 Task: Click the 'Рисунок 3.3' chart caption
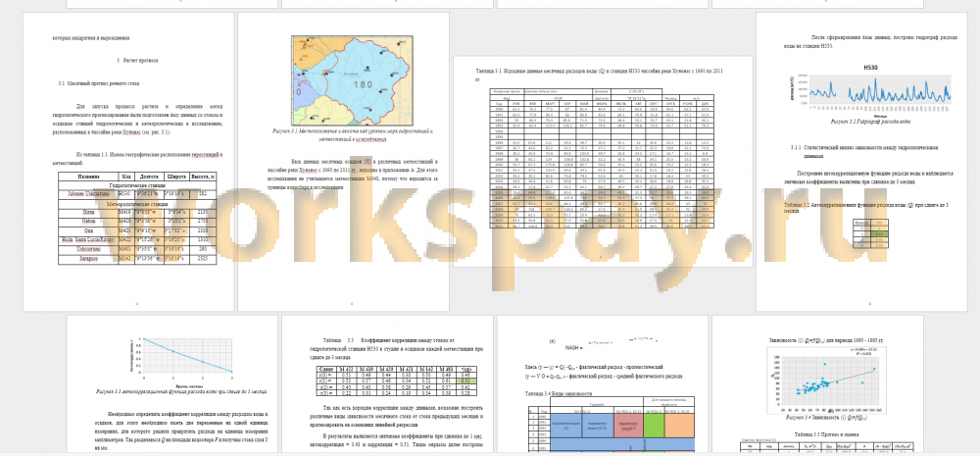(182, 391)
